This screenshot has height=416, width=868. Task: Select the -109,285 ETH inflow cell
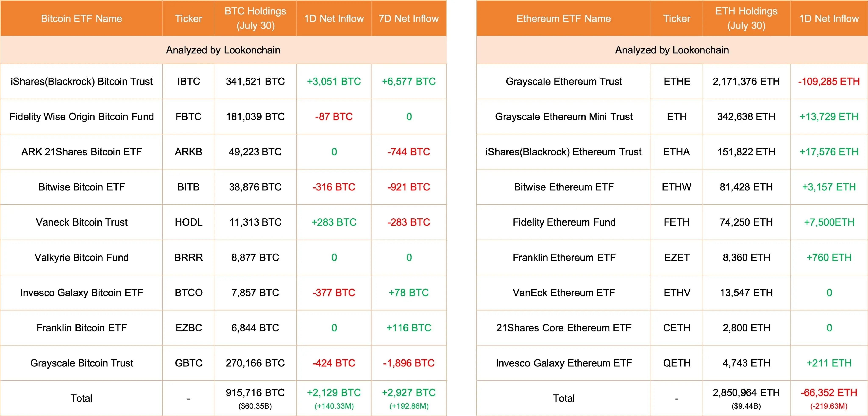tap(829, 81)
